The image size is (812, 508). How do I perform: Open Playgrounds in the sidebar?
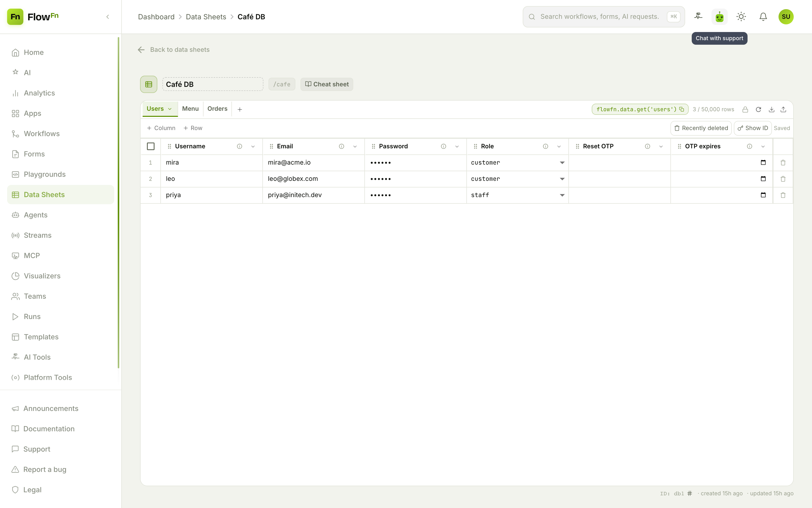60,174
